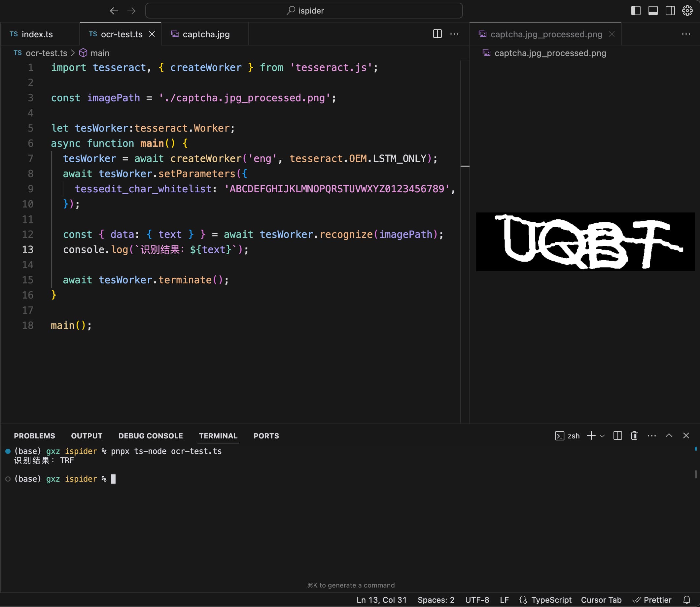
Task: Expand the launch profile dropdown arrow
Action: (x=602, y=436)
